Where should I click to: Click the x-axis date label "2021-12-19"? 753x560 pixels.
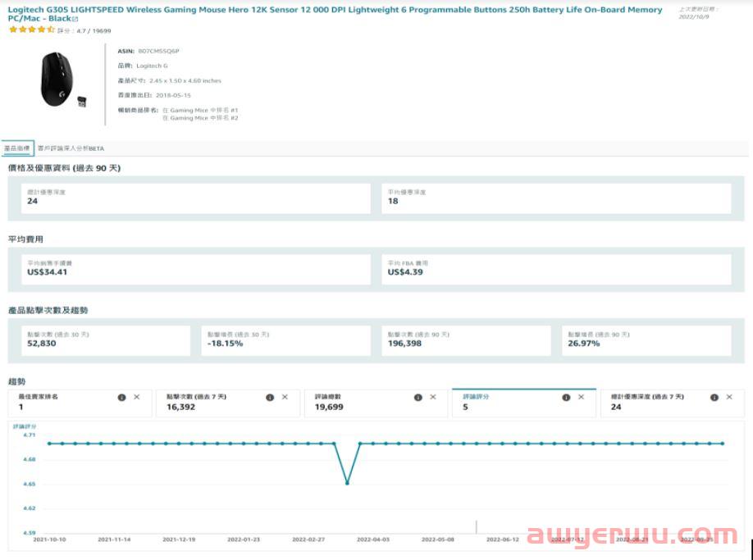pyautogui.click(x=179, y=540)
